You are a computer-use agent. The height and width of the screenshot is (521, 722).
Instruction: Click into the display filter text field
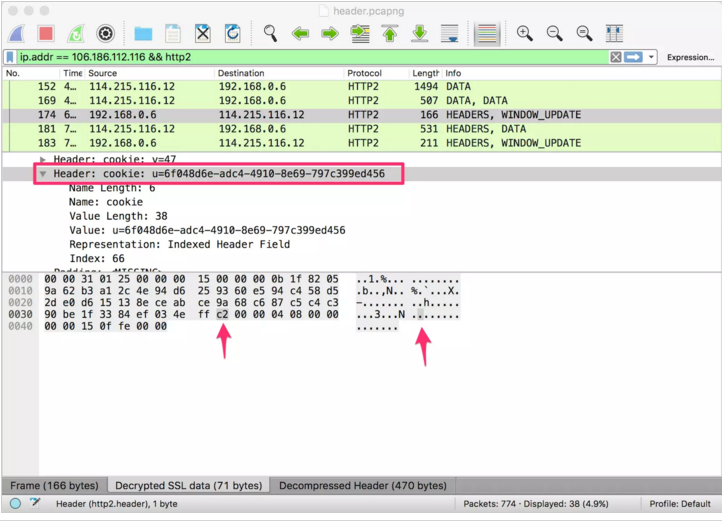click(300, 57)
